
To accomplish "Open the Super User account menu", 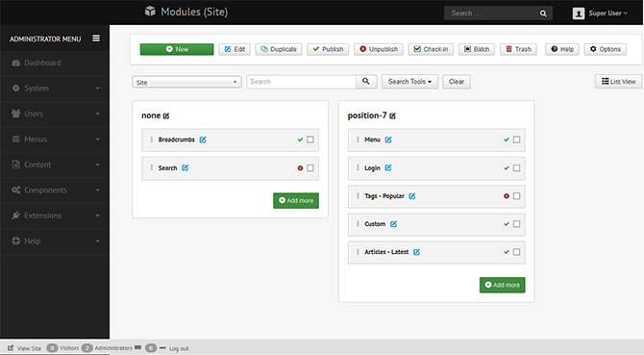I will (x=608, y=13).
